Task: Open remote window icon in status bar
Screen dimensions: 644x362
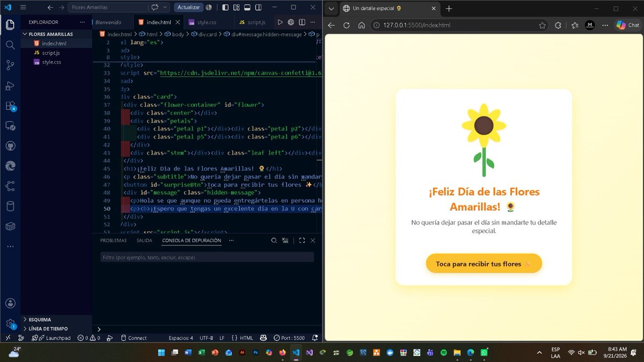Action: (x=8, y=338)
